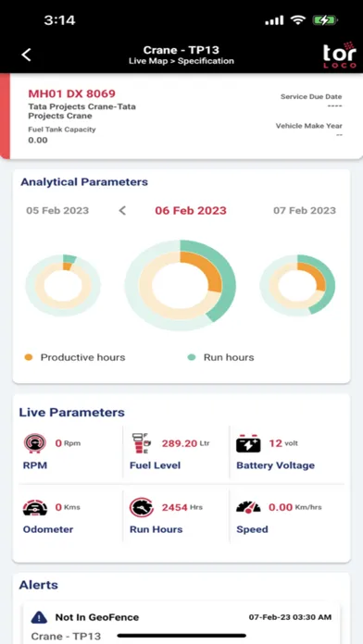This screenshot has width=363, height=644.
Task: Open the Not In GeoFence alert
Action: pyautogui.click(x=181, y=623)
